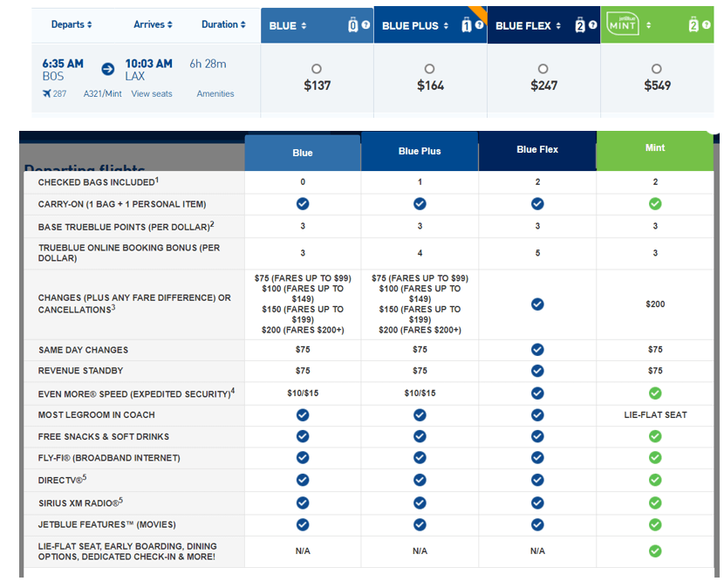Sort flights by Departs column
The image size is (724, 588).
coord(72,24)
